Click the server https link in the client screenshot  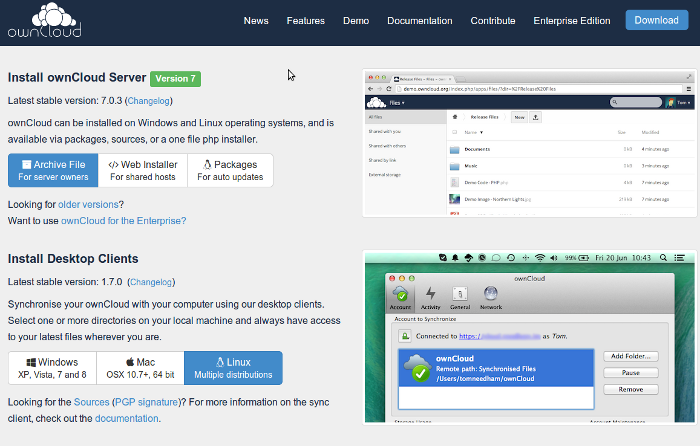[500, 336]
